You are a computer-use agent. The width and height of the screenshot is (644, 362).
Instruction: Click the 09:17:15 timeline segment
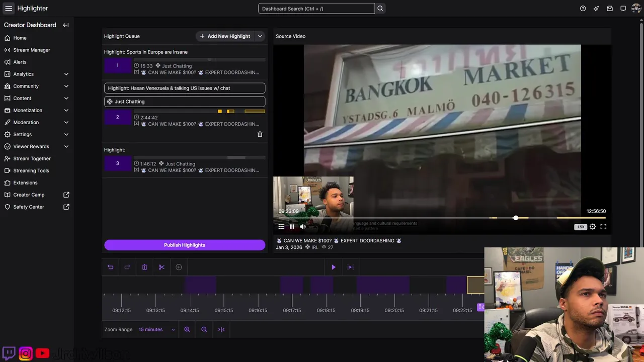[x=291, y=285]
